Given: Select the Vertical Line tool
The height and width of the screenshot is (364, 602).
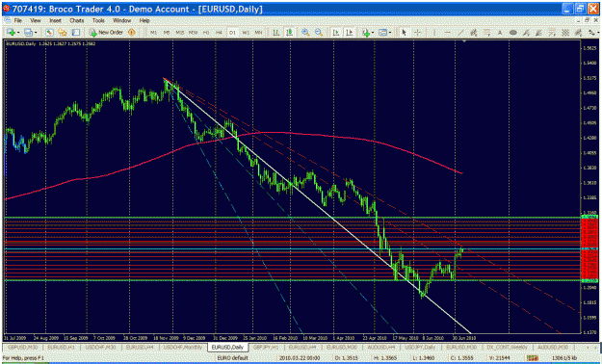Looking at the screenshot, I should (434, 33).
